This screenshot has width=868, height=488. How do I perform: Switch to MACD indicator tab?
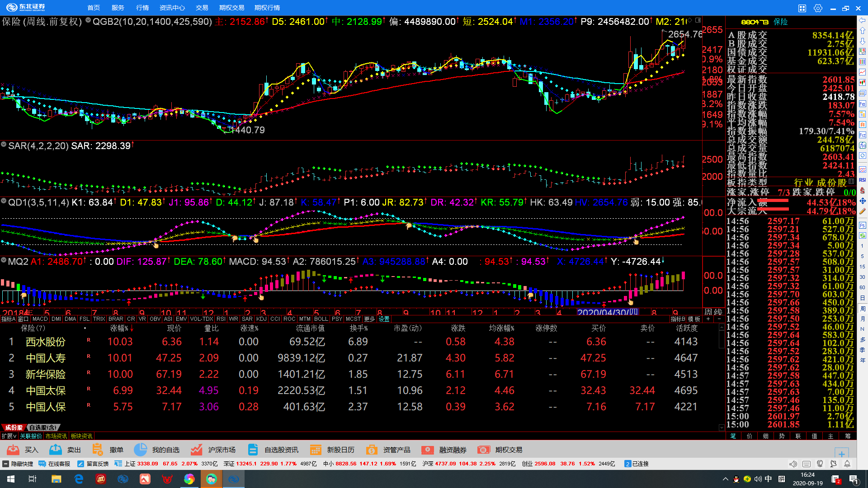[x=40, y=319]
